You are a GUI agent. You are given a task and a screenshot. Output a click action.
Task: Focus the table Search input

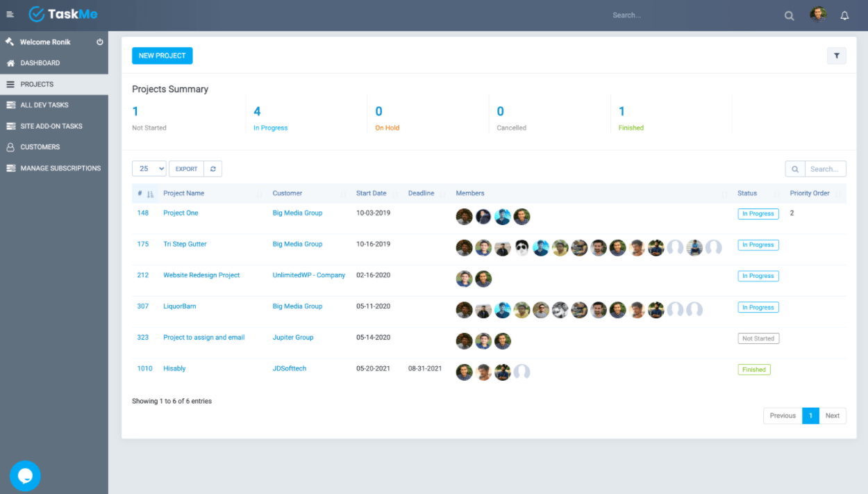pyautogui.click(x=826, y=169)
